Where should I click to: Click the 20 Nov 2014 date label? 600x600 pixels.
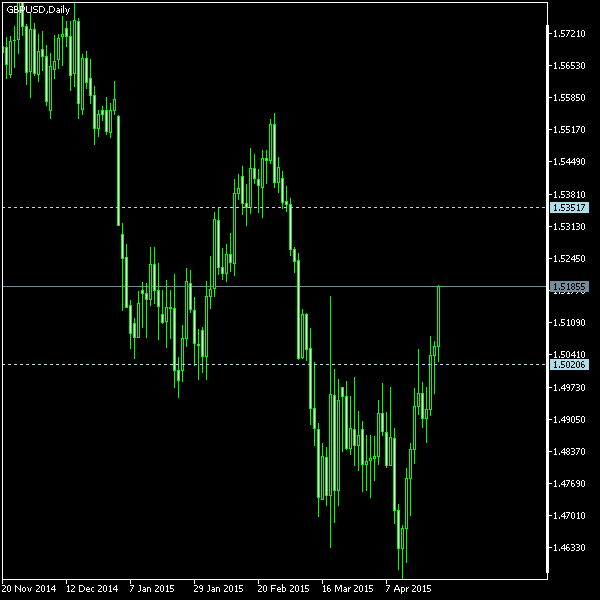click(29, 589)
